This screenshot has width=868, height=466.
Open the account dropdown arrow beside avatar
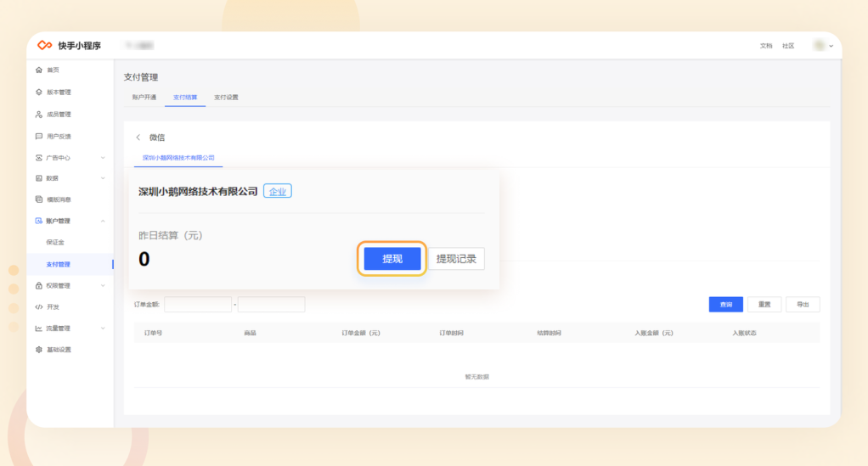(831, 46)
